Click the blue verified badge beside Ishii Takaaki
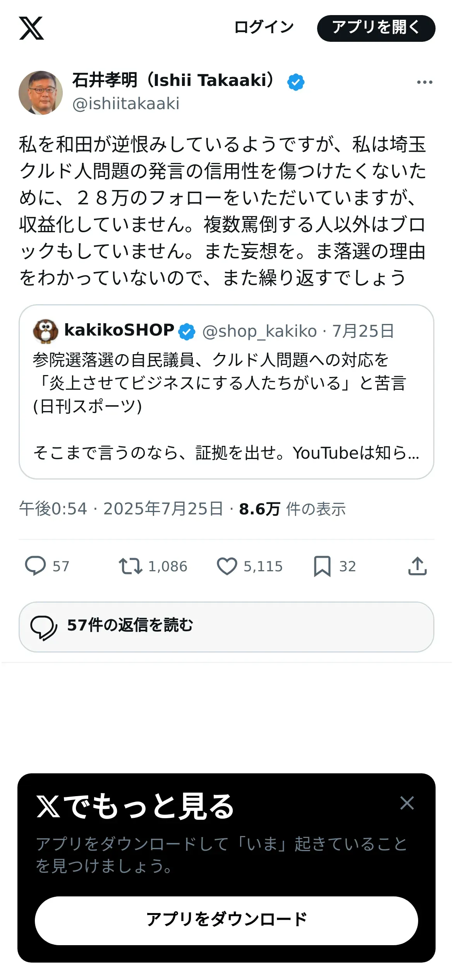Image resolution: width=453 pixels, height=980 pixels. point(296,82)
